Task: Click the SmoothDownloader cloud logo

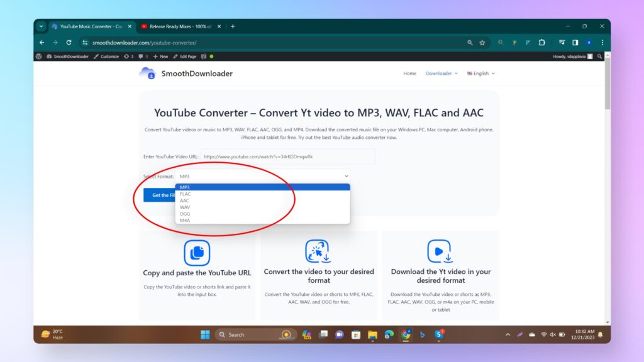Action: pyautogui.click(x=147, y=74)
